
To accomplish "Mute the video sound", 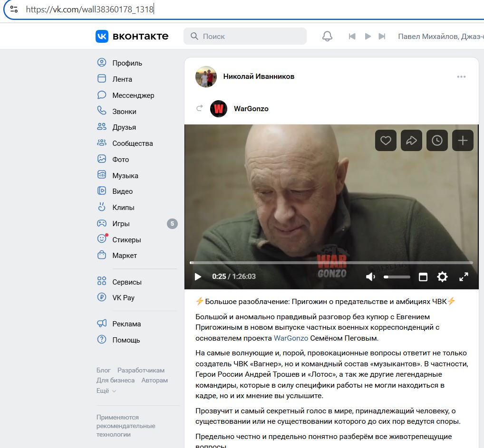I will tap(370, 277).
